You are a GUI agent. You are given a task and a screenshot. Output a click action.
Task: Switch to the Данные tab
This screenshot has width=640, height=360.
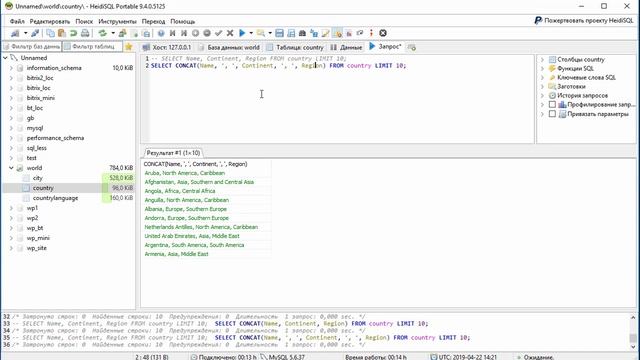click(346, 47)
